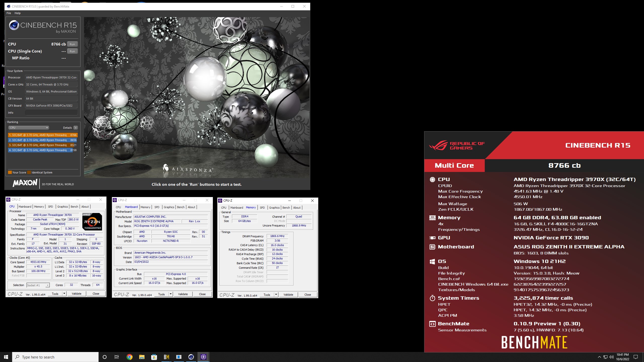Click the Cinebench R15 sphere logo
This screenshot has height=362, width=644.
click(x=14, y=25)
